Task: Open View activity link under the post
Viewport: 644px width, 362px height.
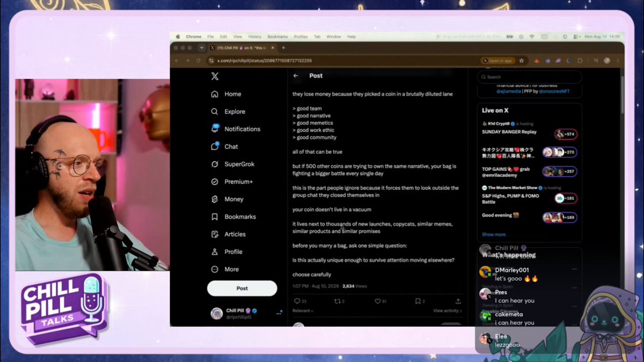Action: (448, 311)
